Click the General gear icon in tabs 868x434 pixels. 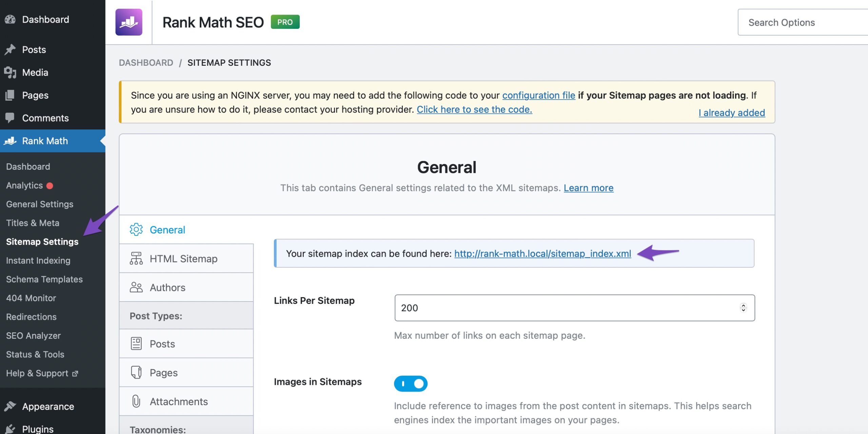pos(136,229)
